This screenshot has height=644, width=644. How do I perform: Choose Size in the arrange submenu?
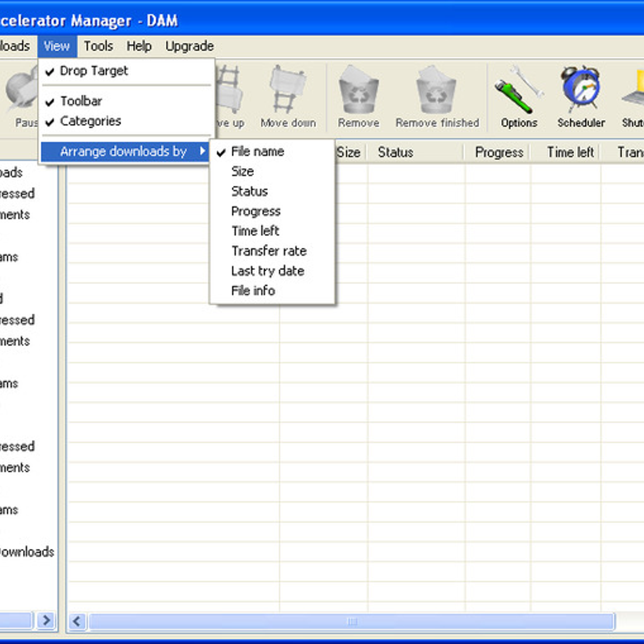pyautogui.click(x=272, y=171)
